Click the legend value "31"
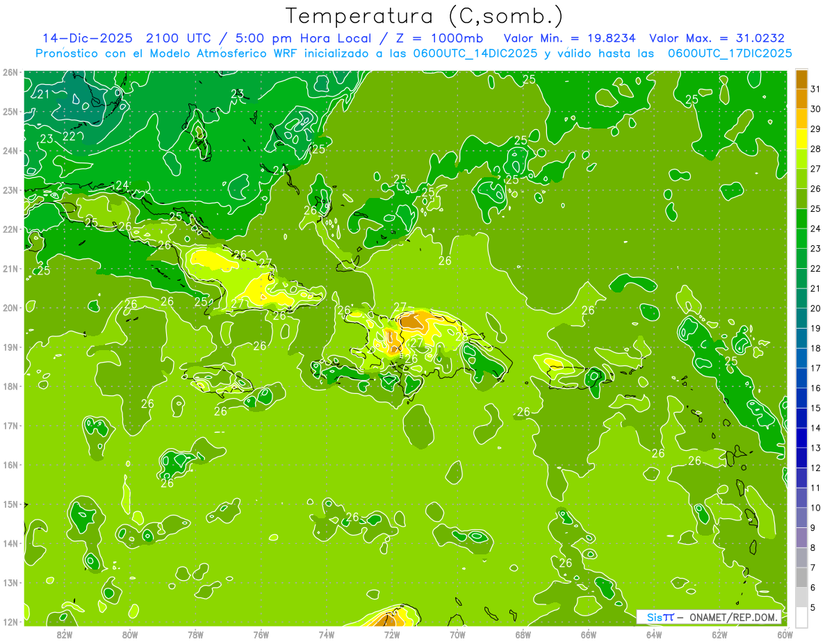 (816, 89)
